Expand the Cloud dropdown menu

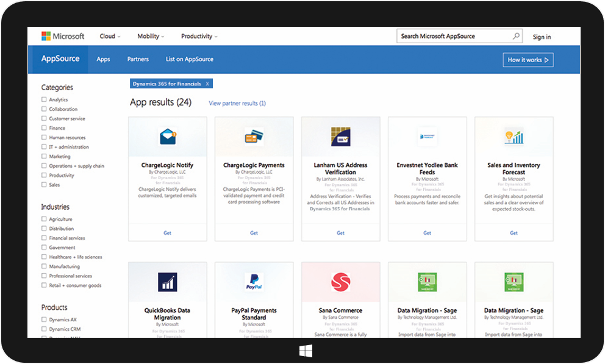[x=110, y=37]
